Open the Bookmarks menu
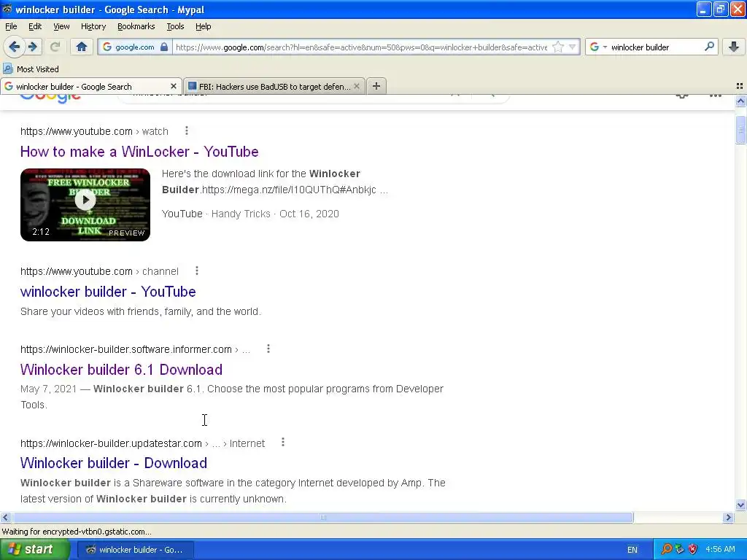747x560 pixels. click(x=136, y=26)
